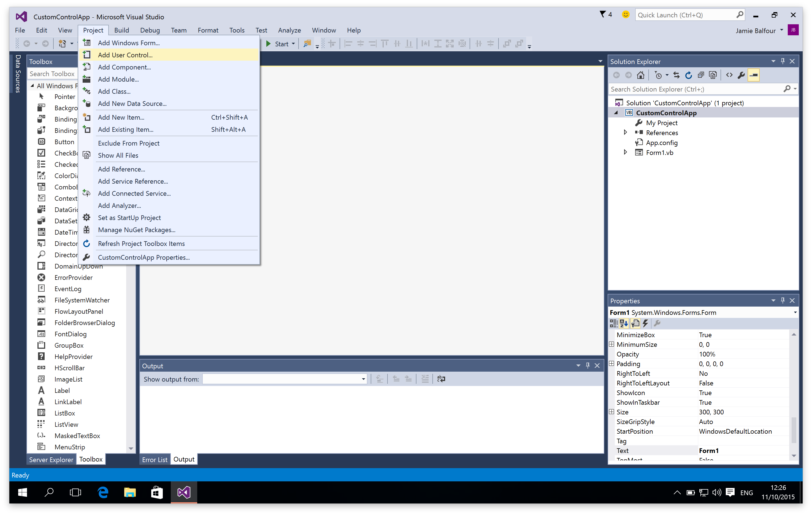Screen dimensions: 812x515
Task: Click the Search Toolbox field
Action: 53,74
